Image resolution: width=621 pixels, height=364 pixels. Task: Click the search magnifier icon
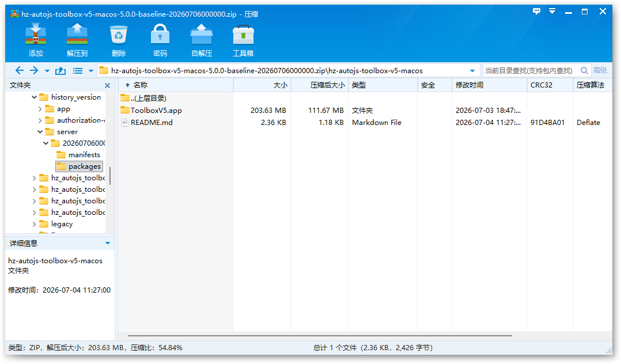[584, 70]
